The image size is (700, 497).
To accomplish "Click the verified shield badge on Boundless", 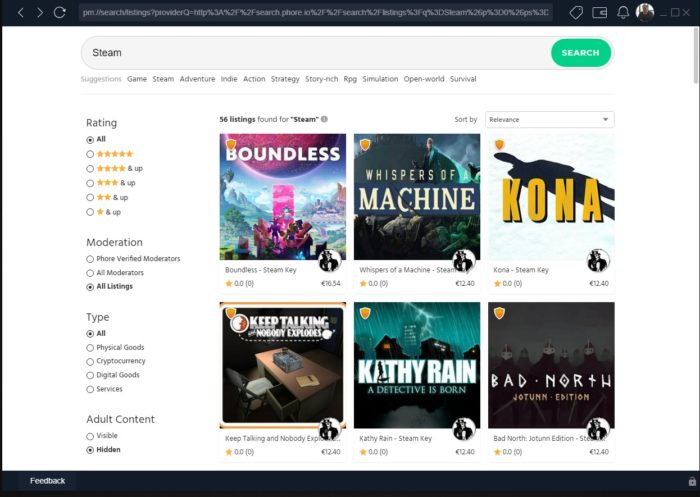I will click(x=231, y=144).
